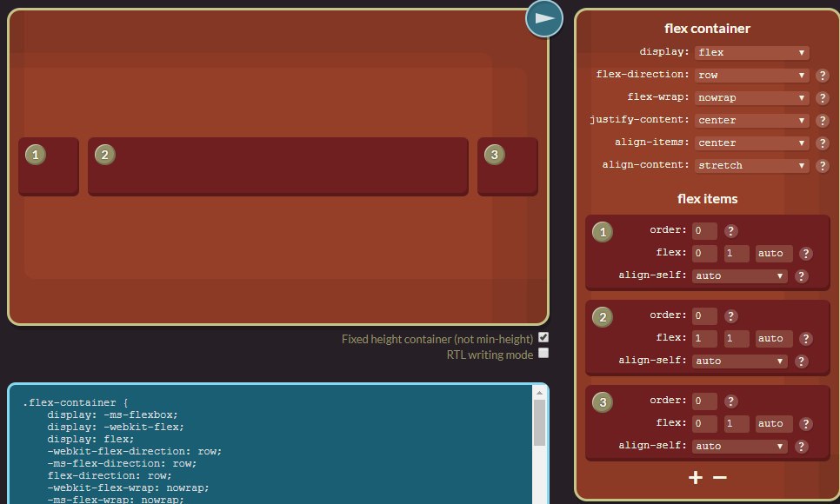Click order input field of item 3

(704, 401)
